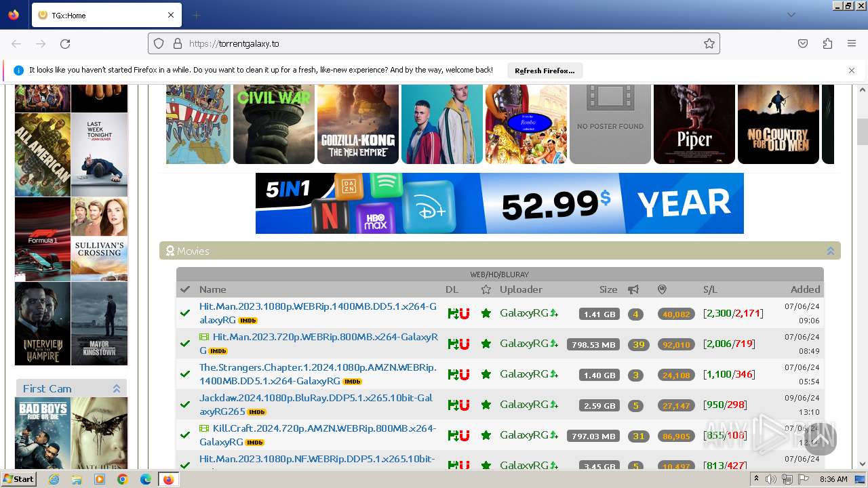
Task: Click the site security padlock icon
Action: coord(178,43)
